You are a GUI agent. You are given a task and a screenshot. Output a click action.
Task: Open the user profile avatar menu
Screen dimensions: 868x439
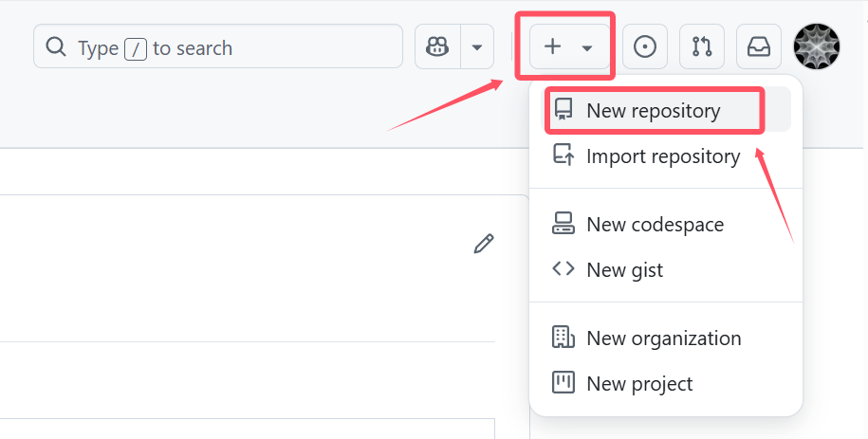click(x=817, y=46)
